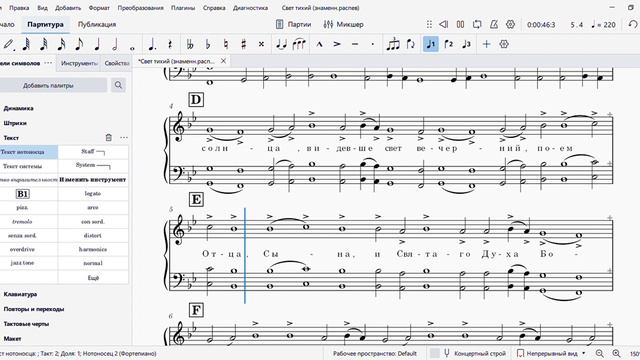This screenshot has width=640, height=360.
Task: Open Непрерывный вид view mode dropdown
Action: tap(551, 353)
